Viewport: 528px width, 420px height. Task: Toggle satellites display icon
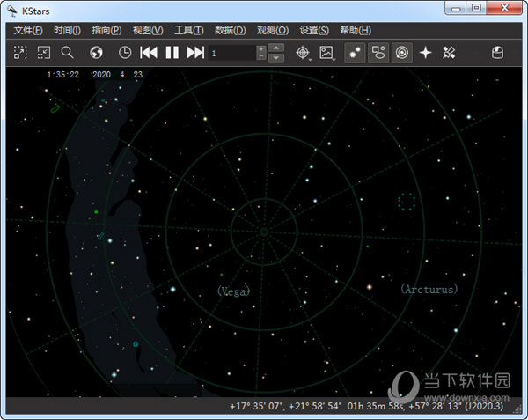click(449, 53)
